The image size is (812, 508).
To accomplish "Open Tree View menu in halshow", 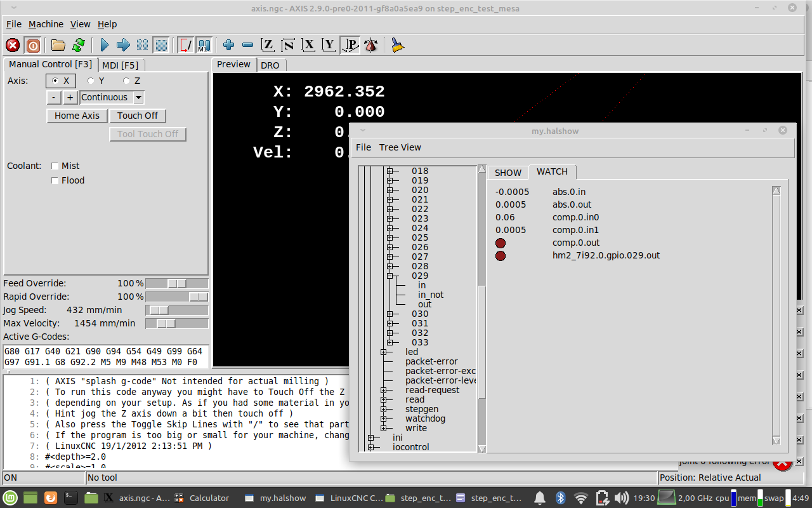I will 400,147.
